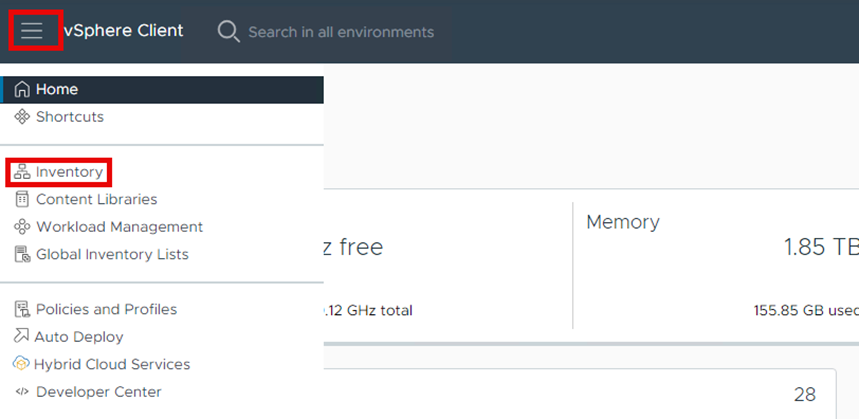The width and height of the screenshot is (859, 419).
Task: Click the Hybrid Cloud Services icon
Action: coord(21,364)
